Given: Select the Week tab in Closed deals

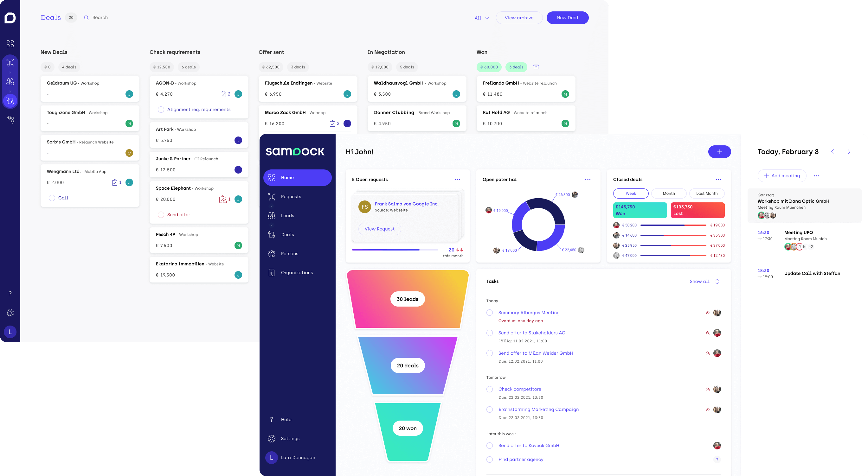Looking at the screenshot, I should tap(630, 193).
